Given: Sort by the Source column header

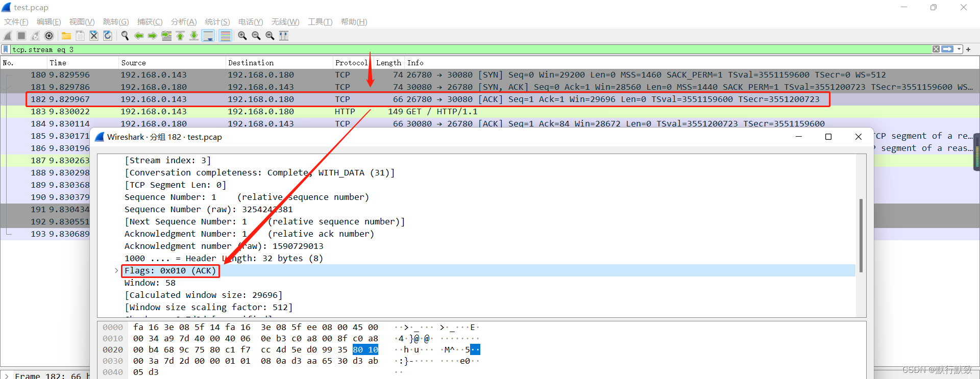Looking at the screenshot, I should coord(173,63).
